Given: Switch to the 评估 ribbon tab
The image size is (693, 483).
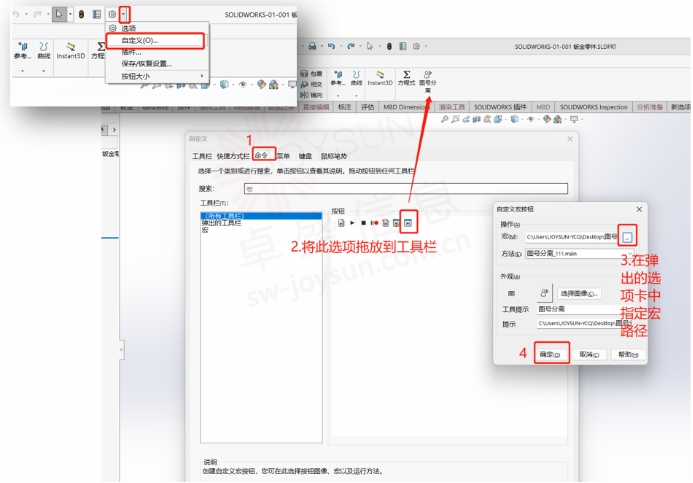Looking at the screenshot, I should (x=367, y=107).
